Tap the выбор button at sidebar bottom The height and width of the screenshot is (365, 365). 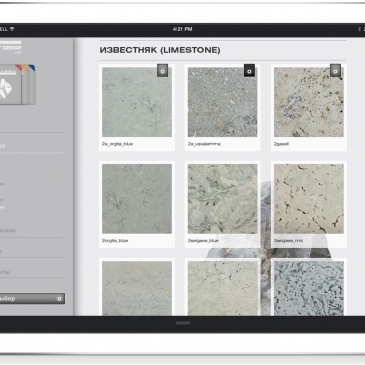pyautogui.click(x=32, y=299)
